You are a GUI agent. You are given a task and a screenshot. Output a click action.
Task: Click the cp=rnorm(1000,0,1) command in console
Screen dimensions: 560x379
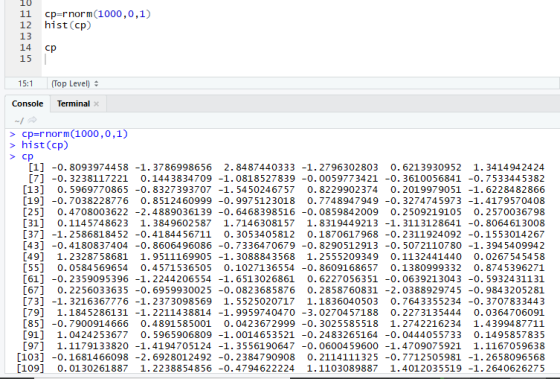[x=75, y=134]
